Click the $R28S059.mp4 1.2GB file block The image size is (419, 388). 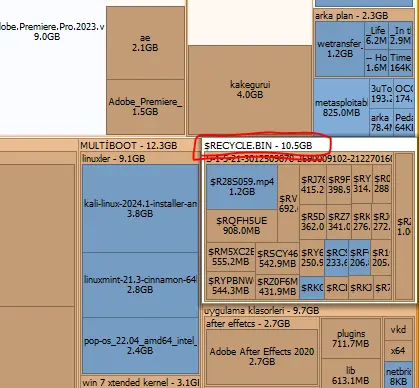tap(242, 187)
